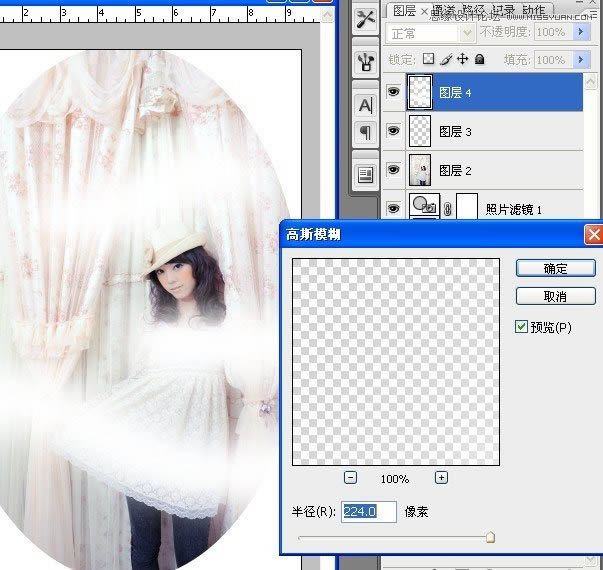Hide 图层 4 layer visibility eye
The height and width of the screenshot is (570, 603).
(393, 92)
